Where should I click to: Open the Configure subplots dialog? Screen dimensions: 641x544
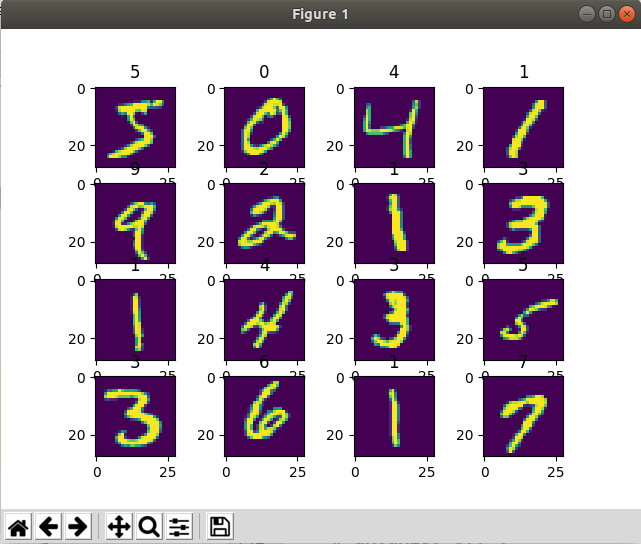179,526
